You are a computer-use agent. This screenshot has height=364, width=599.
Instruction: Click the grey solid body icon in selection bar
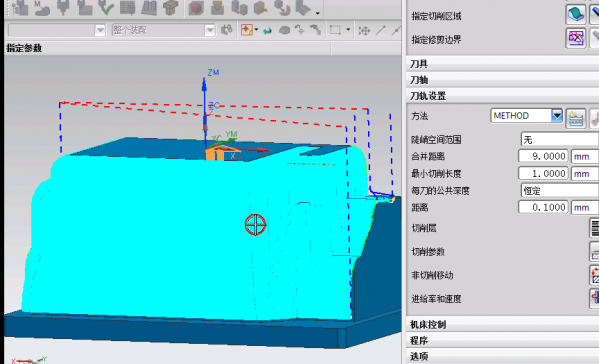[284, 30]
